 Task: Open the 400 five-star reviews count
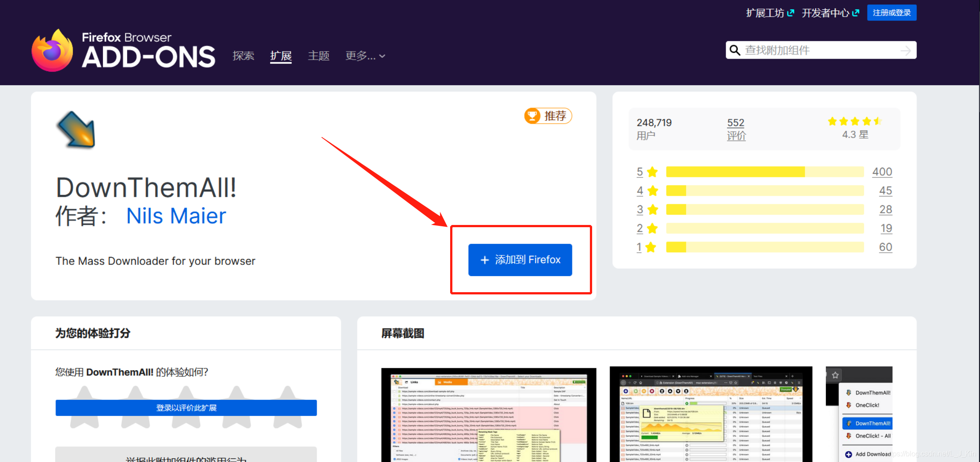[882, 172]
